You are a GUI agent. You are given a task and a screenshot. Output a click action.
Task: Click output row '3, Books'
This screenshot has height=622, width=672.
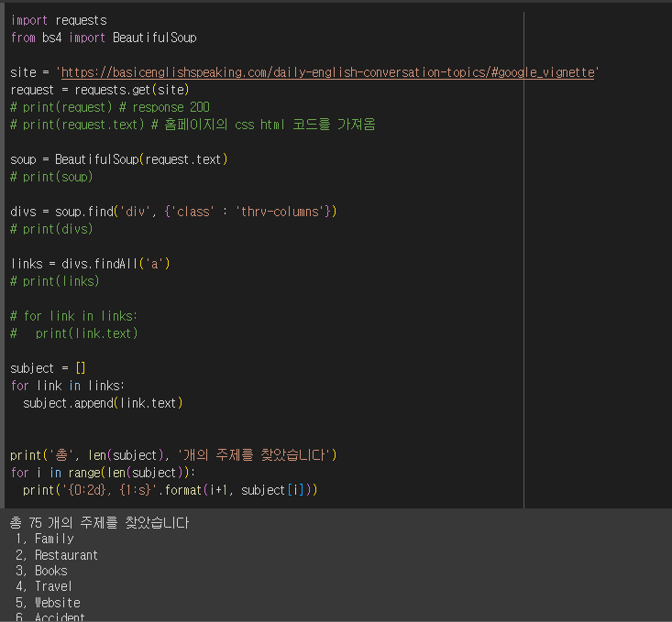(x=41, y=571)
